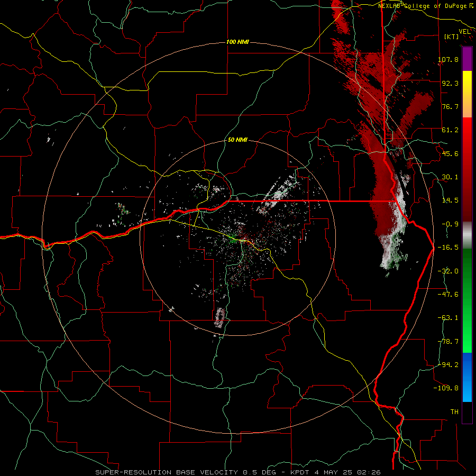Viewport: 476px width, 476px height.
Task: Click the [KT] units label
Action: point(451,36)
